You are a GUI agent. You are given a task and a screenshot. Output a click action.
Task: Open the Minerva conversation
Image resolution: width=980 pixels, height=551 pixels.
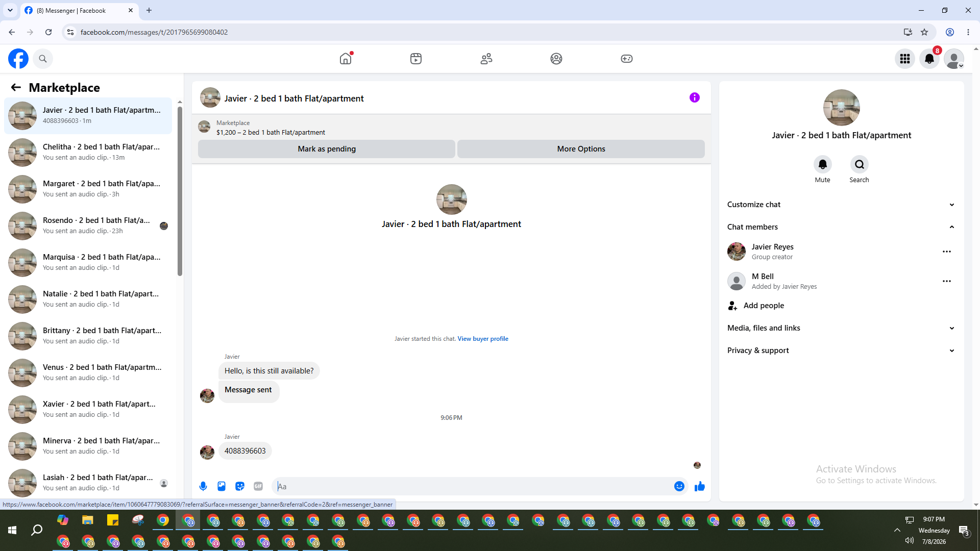point(88,446)
